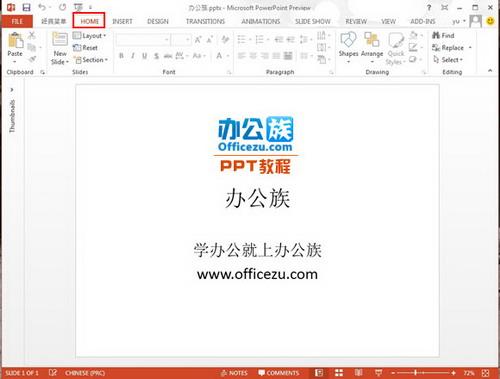Open the INSERT ribbon tab
500x379 pixels.
122,22
